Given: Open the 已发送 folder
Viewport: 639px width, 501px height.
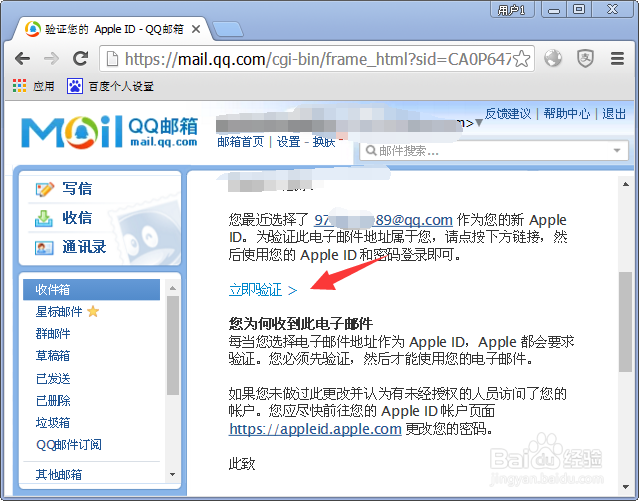Looking at the screenshot, I should 53,379.
